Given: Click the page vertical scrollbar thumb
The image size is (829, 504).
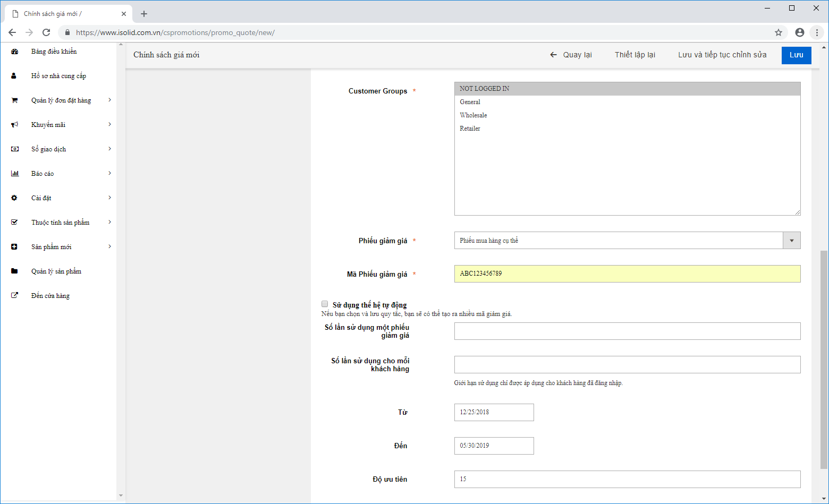Looking at the screenshot, I should [824, 359].
